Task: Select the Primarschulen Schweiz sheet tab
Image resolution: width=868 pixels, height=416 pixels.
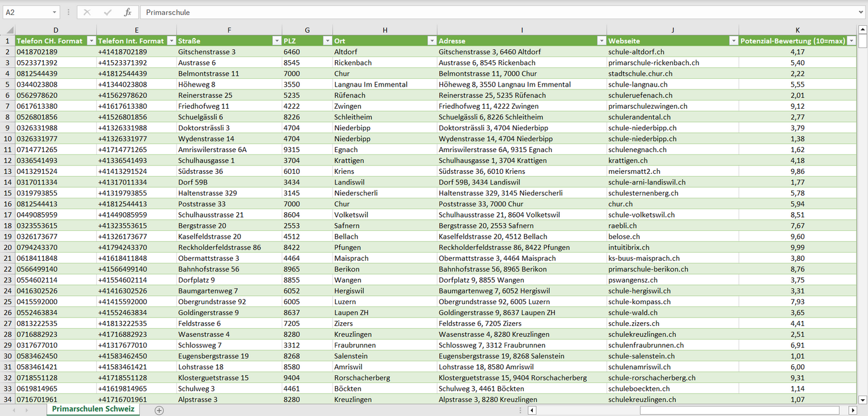Action: tap(93, 409)
